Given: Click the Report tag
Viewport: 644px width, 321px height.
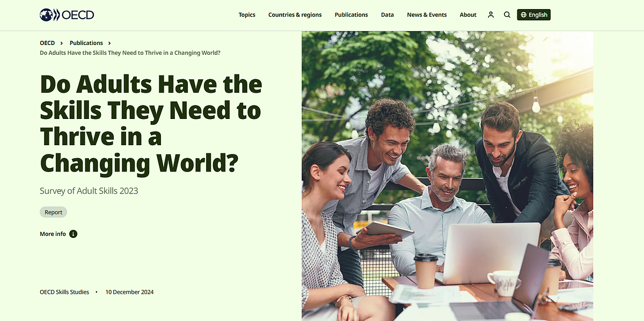Looking at the screenshot, I should point(53,212).
